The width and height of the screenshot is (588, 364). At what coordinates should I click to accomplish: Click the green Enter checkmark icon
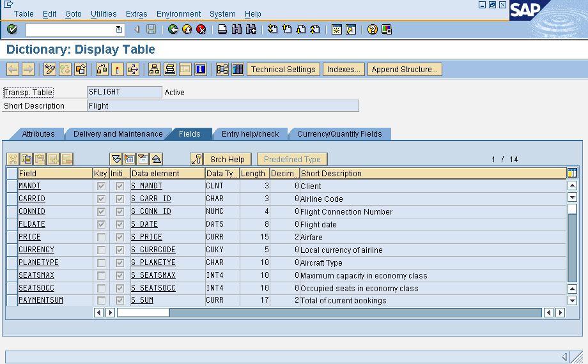(x=12, y=29)
